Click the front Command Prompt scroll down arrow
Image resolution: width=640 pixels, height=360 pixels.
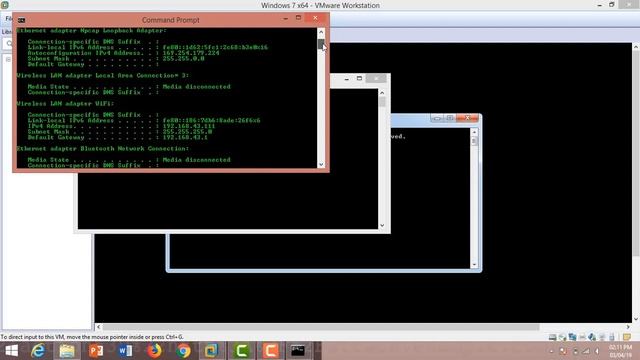(x=321, y=164)
